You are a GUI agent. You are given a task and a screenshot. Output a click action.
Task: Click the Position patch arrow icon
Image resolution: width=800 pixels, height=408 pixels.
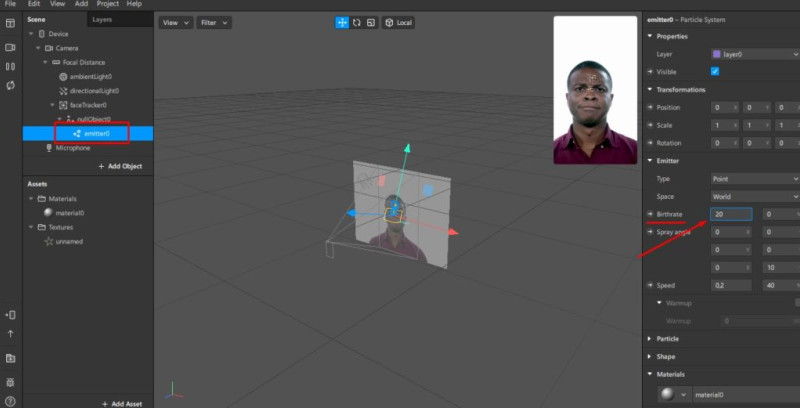[651, 108]
